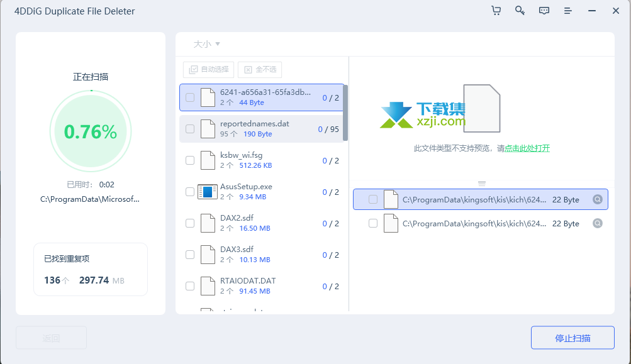Click file icon of DAX3.sdf
The height and width of the screenshot is (364, 631).
point(208,255)
